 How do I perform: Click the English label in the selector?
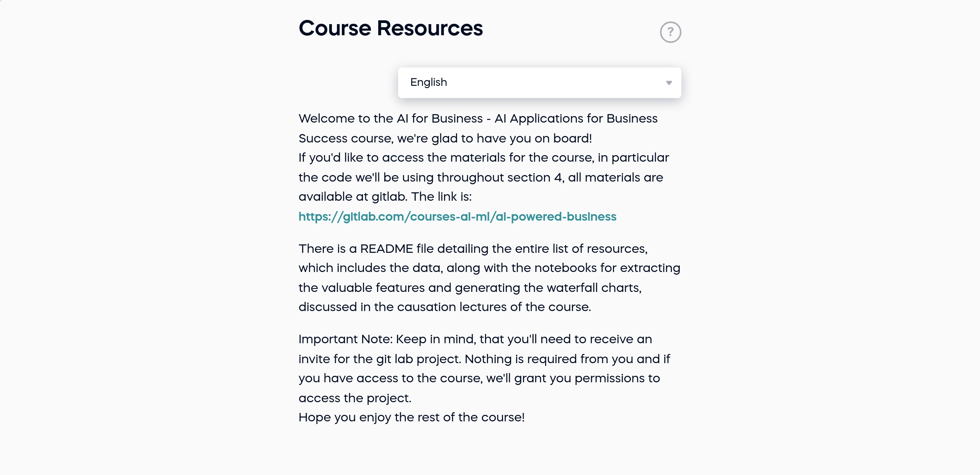428,82
